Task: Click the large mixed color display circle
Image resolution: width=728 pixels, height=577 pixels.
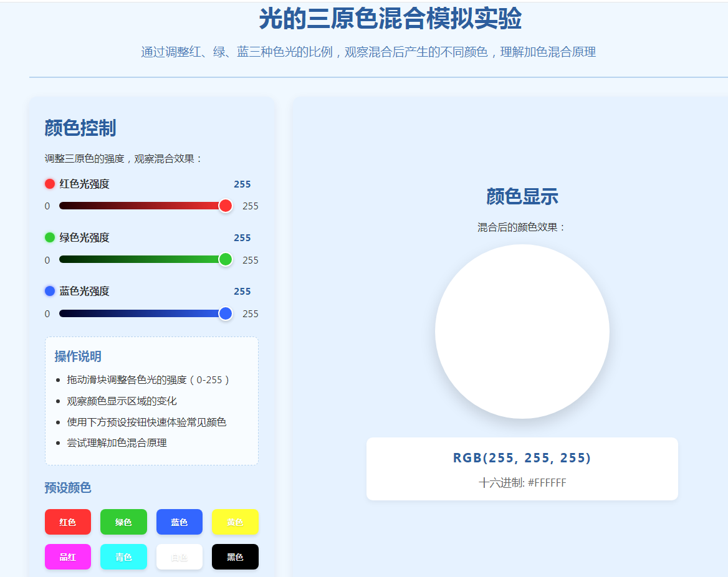Action: coord(522,331)
